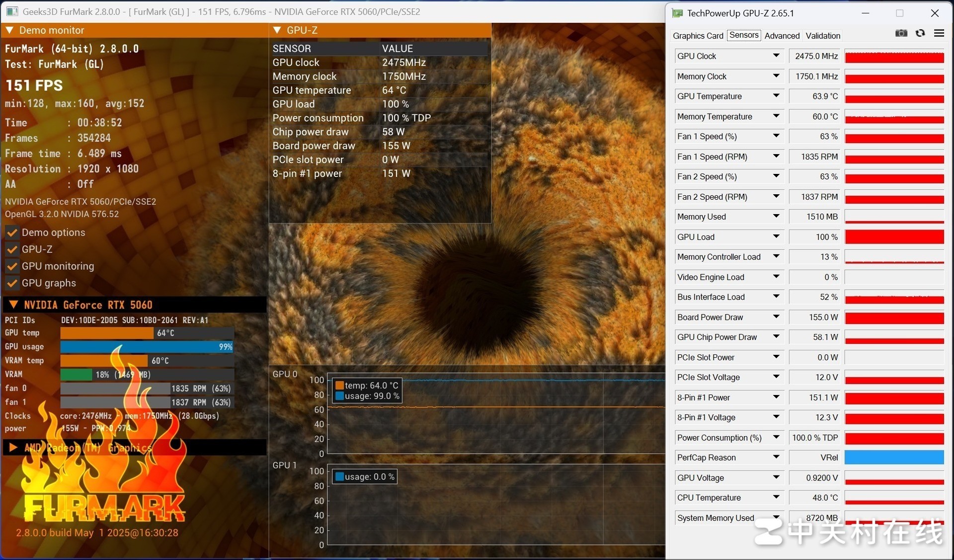The image size is (954, 560).
Task: Switch to the Graphics Card tab
Action: (x=698, y=36)
